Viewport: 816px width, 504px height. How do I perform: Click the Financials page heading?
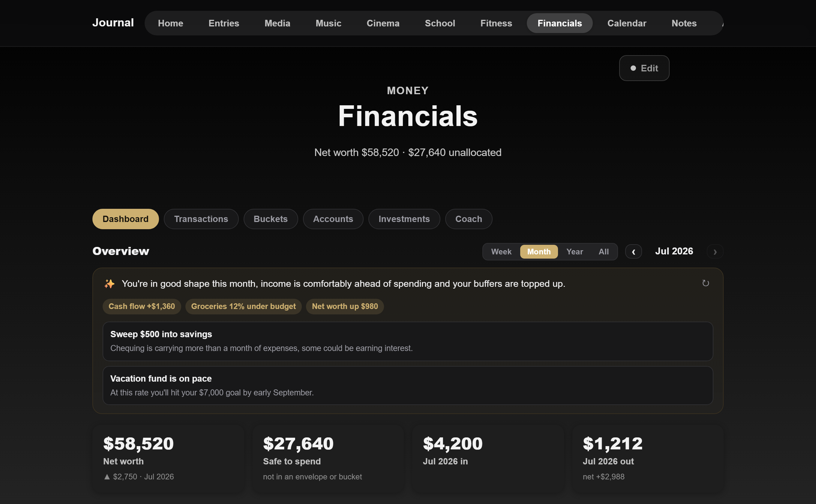pyautogui.click(x=408, y=116)
